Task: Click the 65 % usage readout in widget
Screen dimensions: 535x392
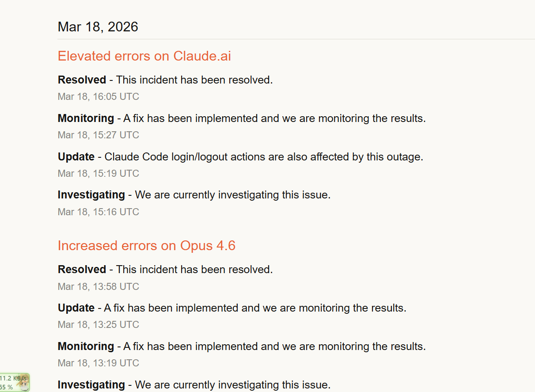Action: (x=7, y=387)
